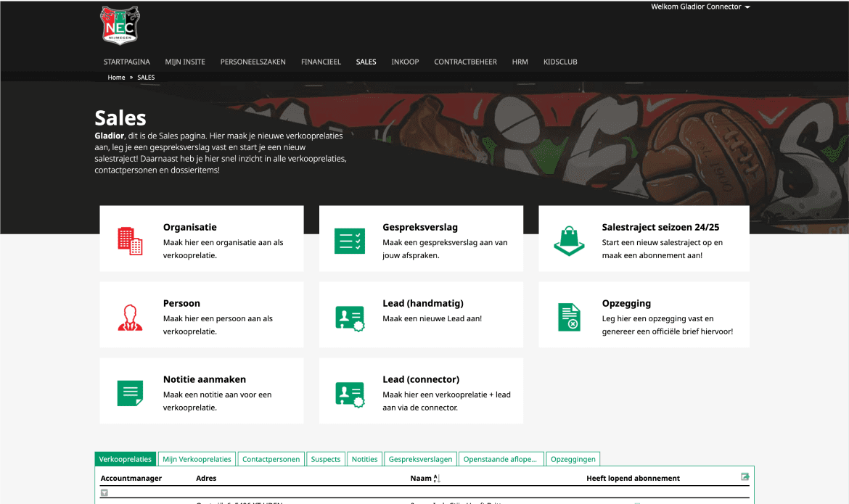The height and width of the screenshot is (504, 849).
Task: Click the Organisatie building icon
Action: coord(129,241)
